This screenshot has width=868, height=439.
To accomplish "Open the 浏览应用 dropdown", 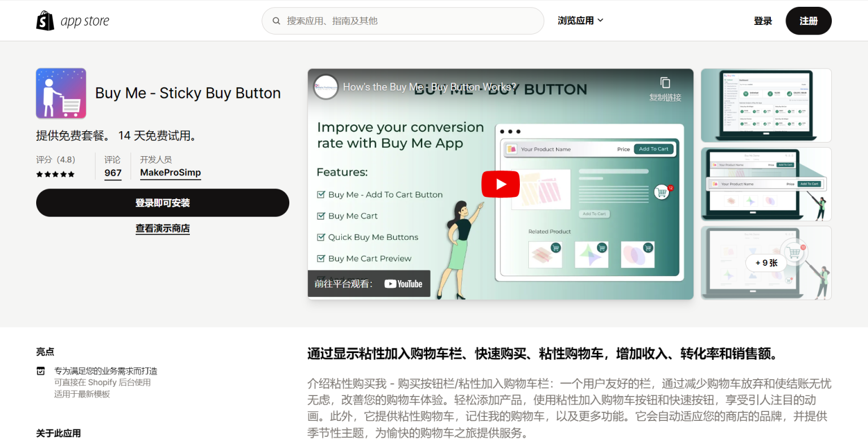I will [576, 20].
